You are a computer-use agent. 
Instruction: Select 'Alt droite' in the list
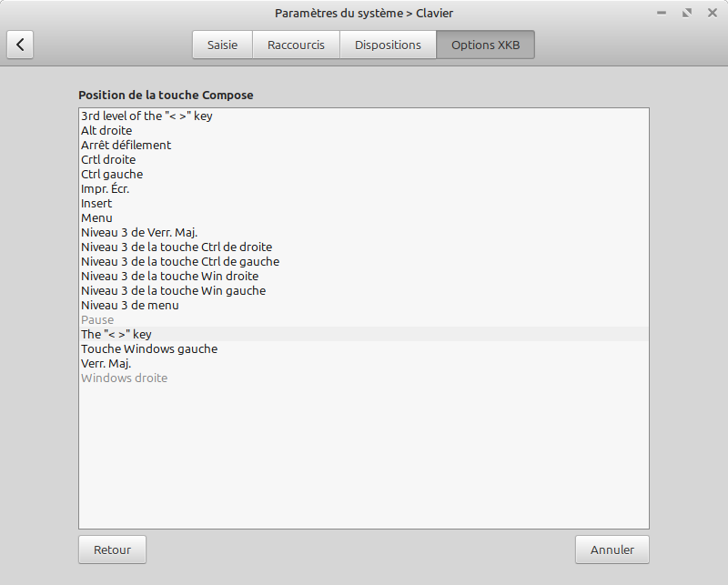pos(106,131)
